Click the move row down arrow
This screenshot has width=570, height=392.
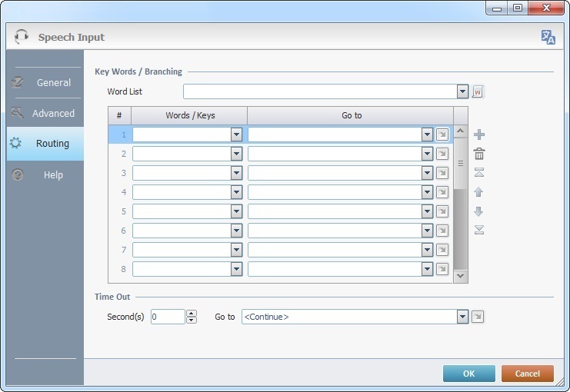point(479,211)
